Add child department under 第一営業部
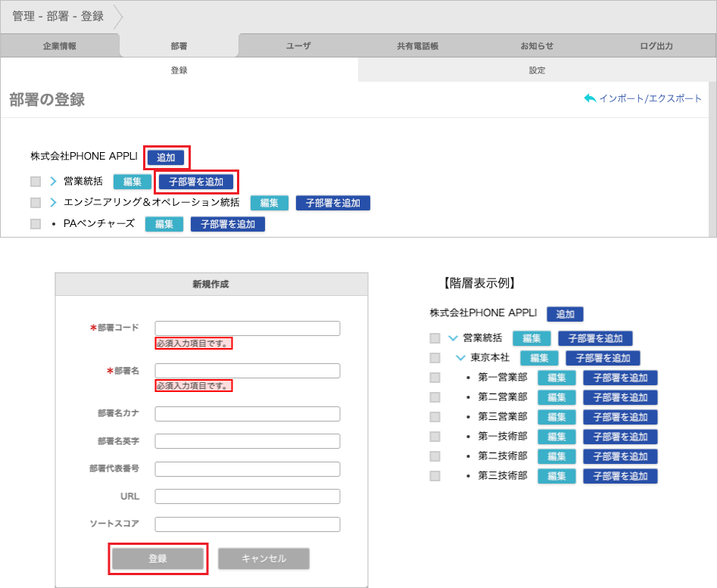 point(621,378)
